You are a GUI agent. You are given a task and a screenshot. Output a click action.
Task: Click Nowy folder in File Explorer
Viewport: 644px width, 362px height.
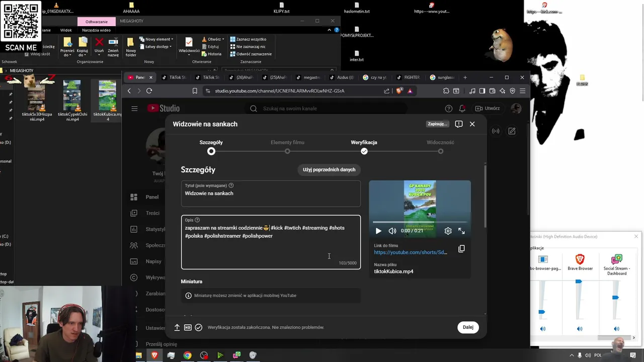(x=131, y=47)
